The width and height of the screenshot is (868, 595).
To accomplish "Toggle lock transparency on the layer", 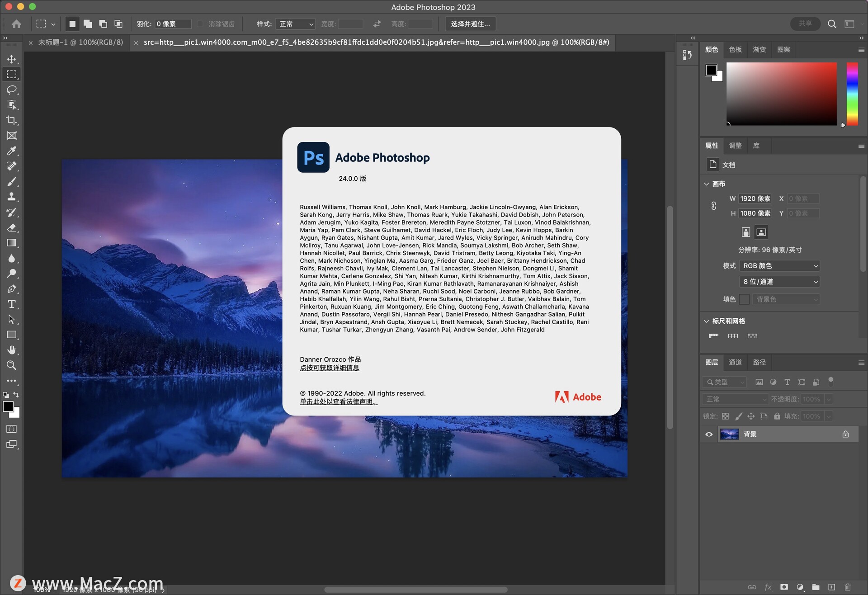I will tap(725, 416).
